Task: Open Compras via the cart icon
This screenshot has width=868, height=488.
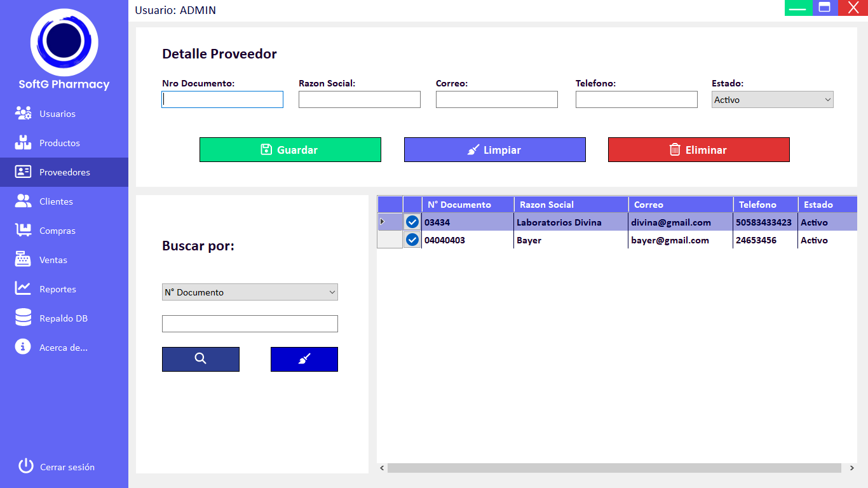Action: point(24,231)
